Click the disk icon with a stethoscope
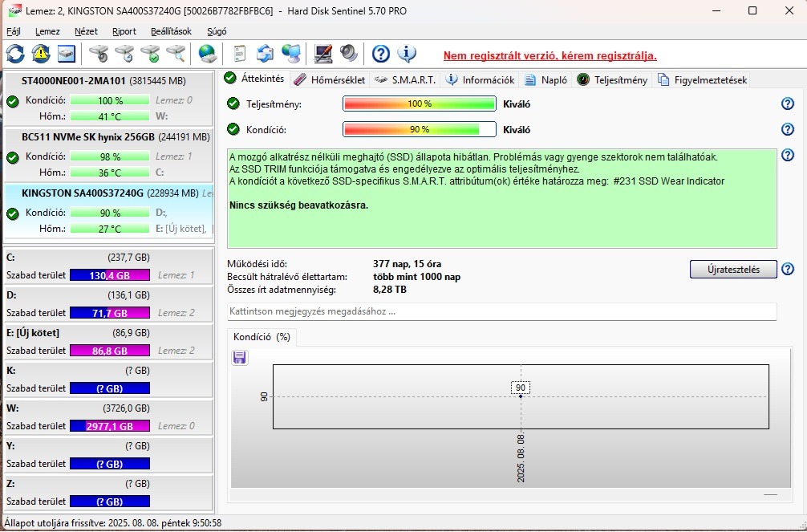The width and height of the screenshot is (807, 532). pos(99,54)
